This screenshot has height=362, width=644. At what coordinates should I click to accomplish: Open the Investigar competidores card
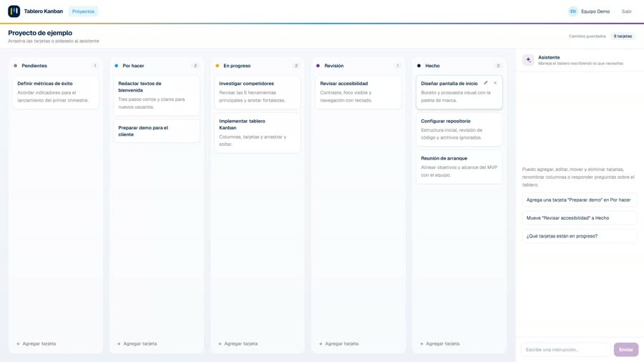tap(258, 92)
